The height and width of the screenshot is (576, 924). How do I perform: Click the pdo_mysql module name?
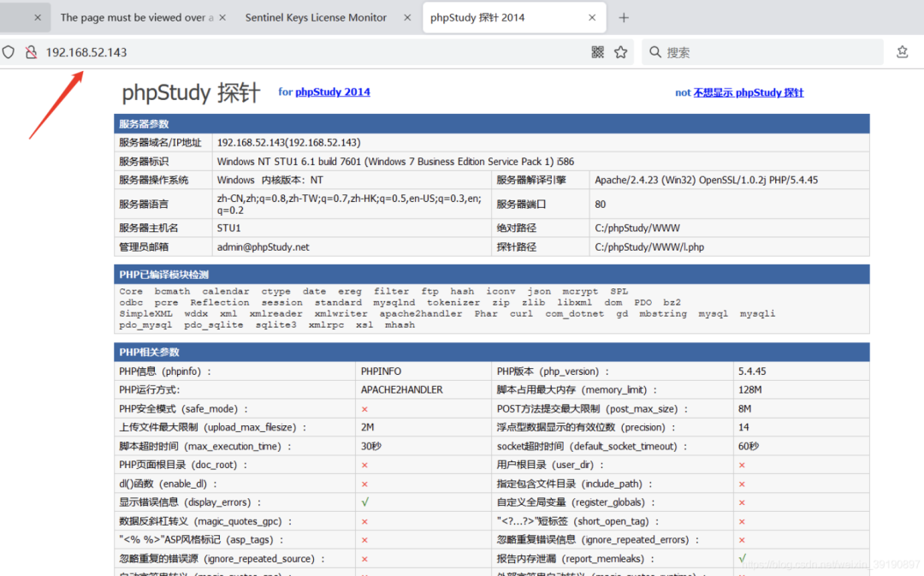[145, 325]
